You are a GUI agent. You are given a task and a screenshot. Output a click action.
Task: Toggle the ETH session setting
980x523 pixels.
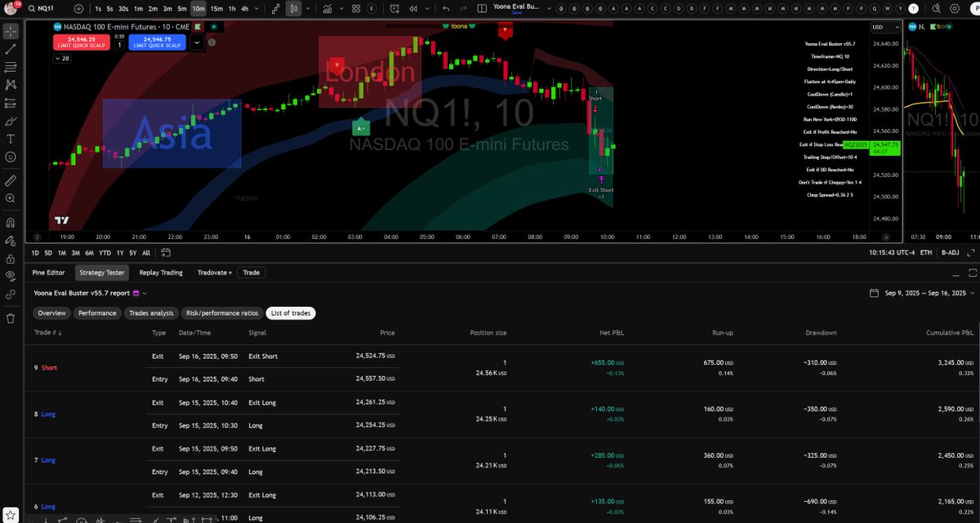(x=925, y=253)
